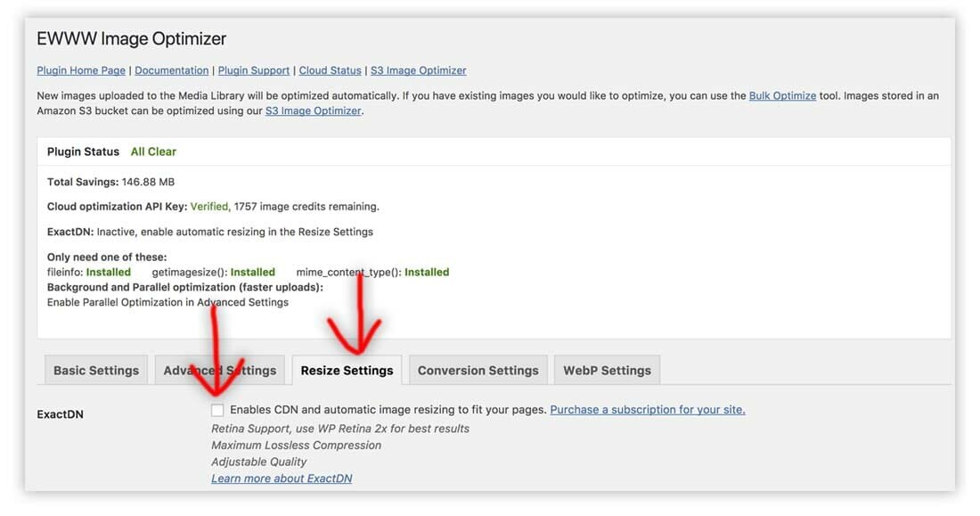Click the 'All Clear' plugin status text
Screen dimensions: 980x516
tap(153, 152)
